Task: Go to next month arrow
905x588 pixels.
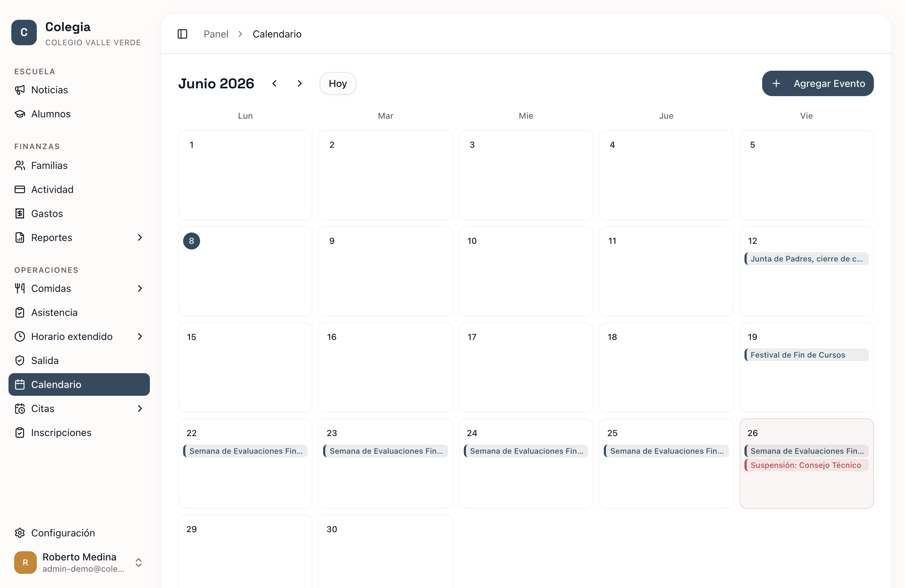Action: (x=300, y=83)
